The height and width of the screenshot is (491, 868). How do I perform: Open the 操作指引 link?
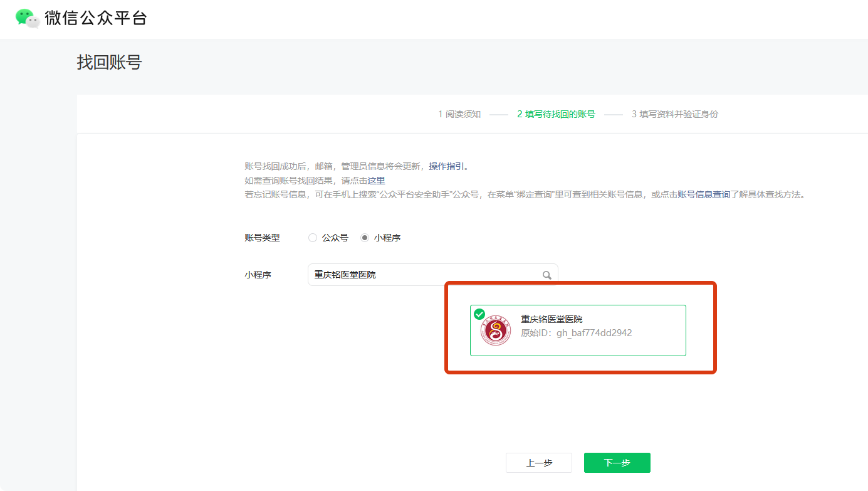coord(446,166)
